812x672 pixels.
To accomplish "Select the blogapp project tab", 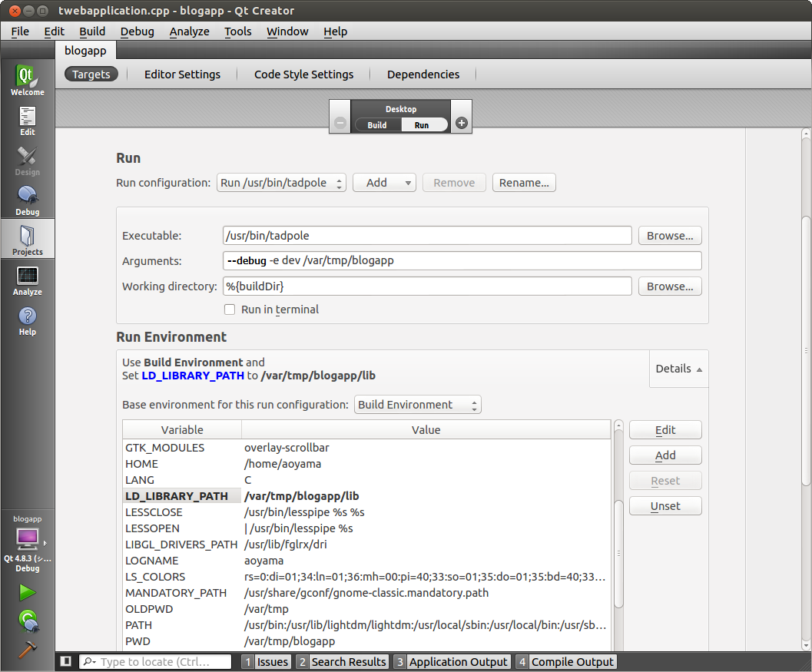I will tap(85, 51).
